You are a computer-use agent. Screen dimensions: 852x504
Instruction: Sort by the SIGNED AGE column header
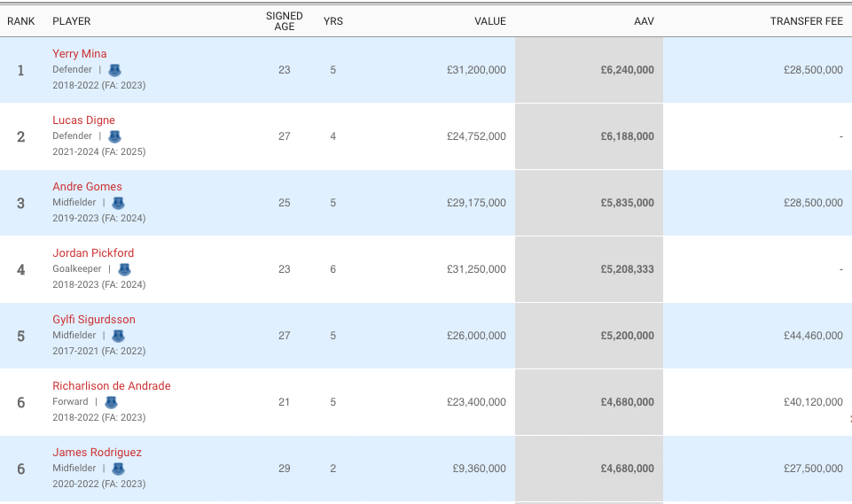tap(285, 21)
